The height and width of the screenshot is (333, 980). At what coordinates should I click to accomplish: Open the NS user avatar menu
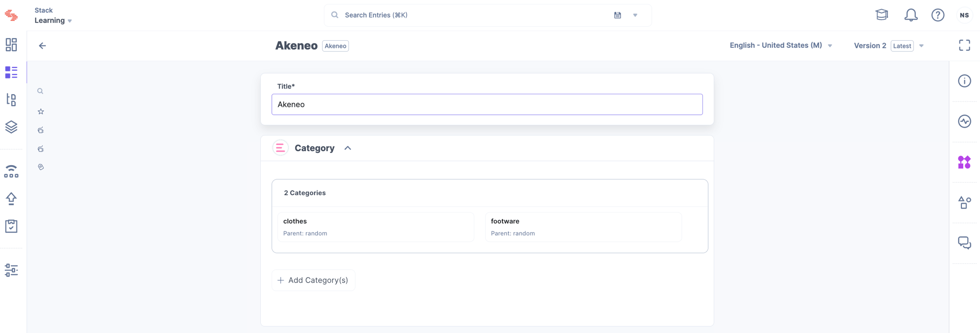(x=964, y=15)
